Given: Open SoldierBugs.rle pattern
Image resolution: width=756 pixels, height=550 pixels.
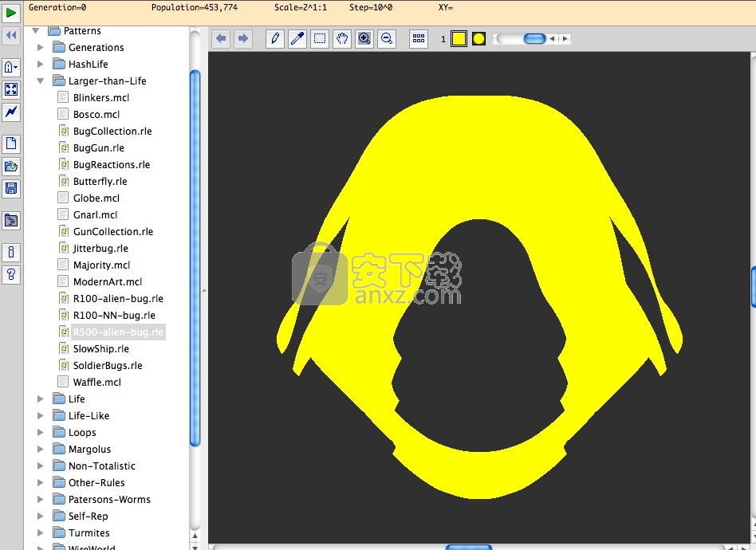Looking at the screenshot, I should pos(108,365).
